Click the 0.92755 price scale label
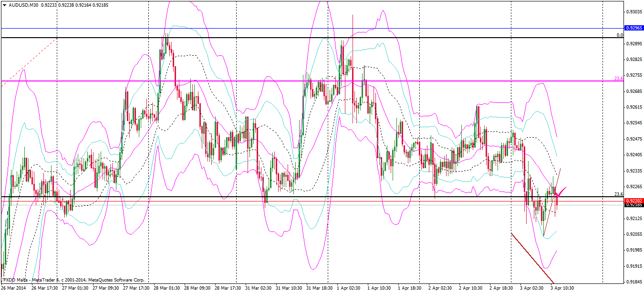 (x=634, y=75)
